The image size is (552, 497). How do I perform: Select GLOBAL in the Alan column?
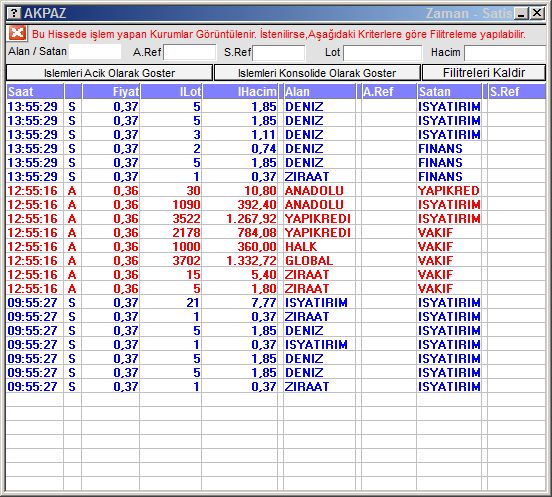(309, 260)
